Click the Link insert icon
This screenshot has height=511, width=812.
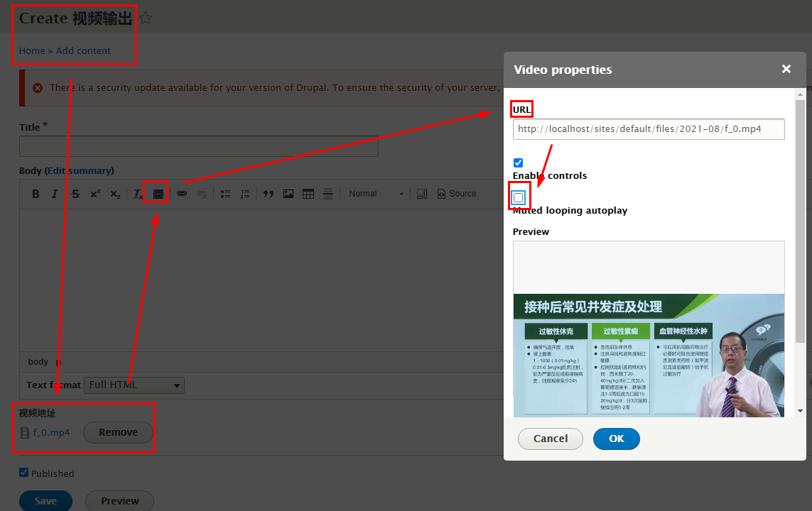click(182, 194)
